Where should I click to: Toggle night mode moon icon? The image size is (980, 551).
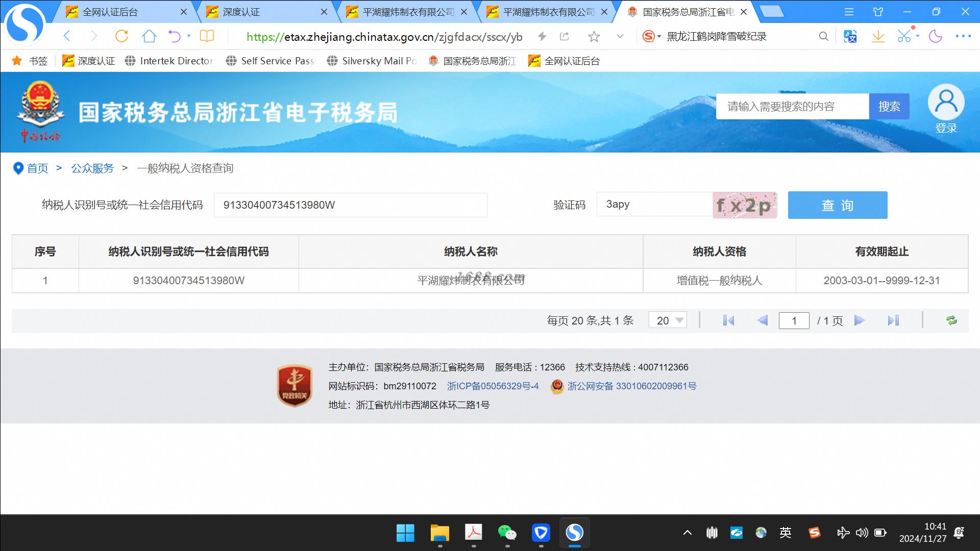[x=935, y=36]
